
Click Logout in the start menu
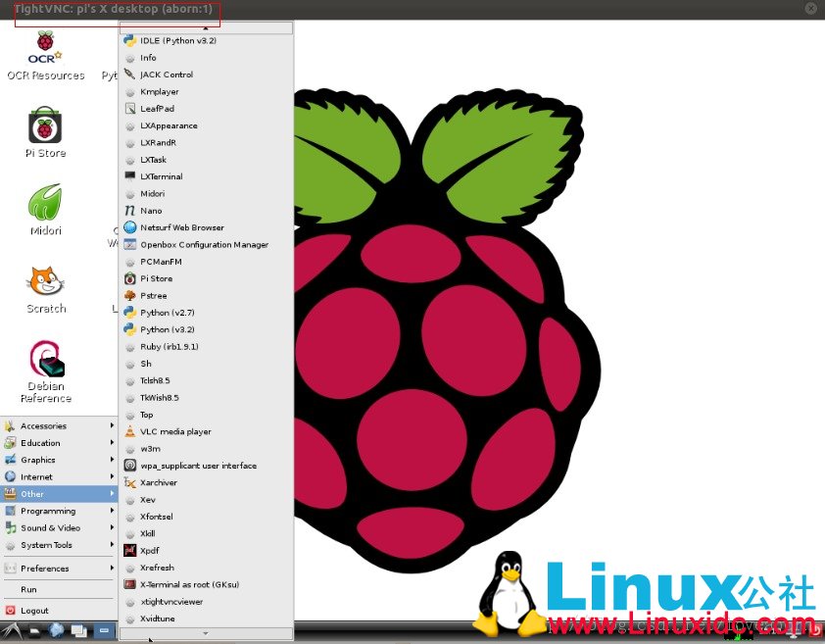(34, 611)
